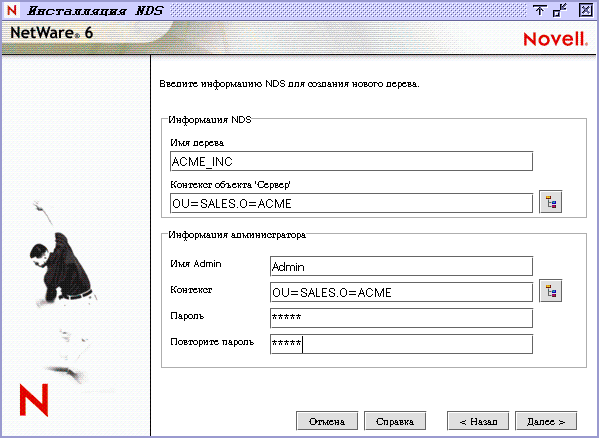Open tree browser for Server object context
This screenshot has width=599, height=438.
[x=550, y=202]
